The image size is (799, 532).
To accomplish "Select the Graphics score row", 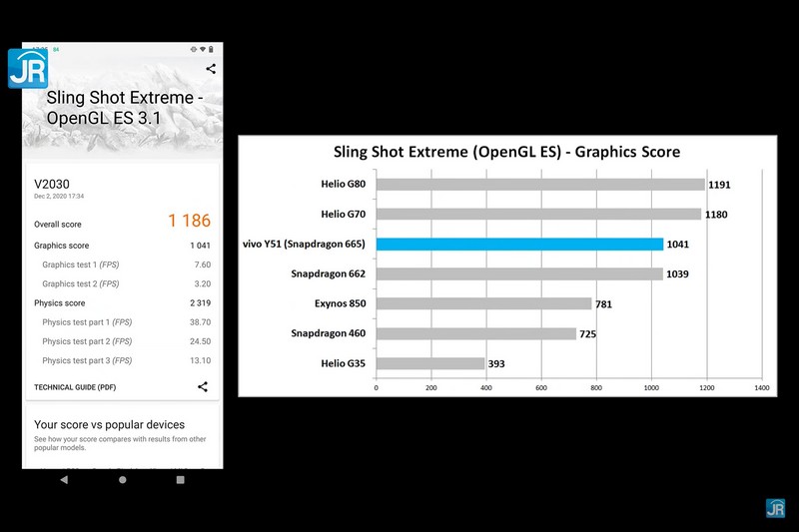I will pyautogui.click(x=122, y=246).
